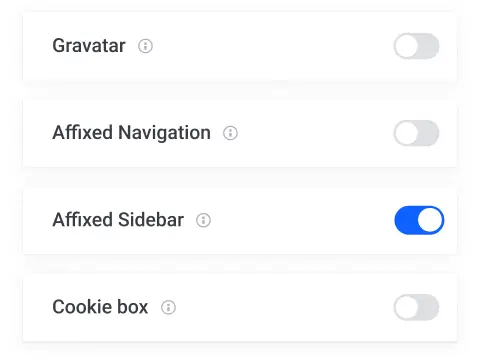
Task: Click the Affixed Sidebar label text
Action: [118, 220]
